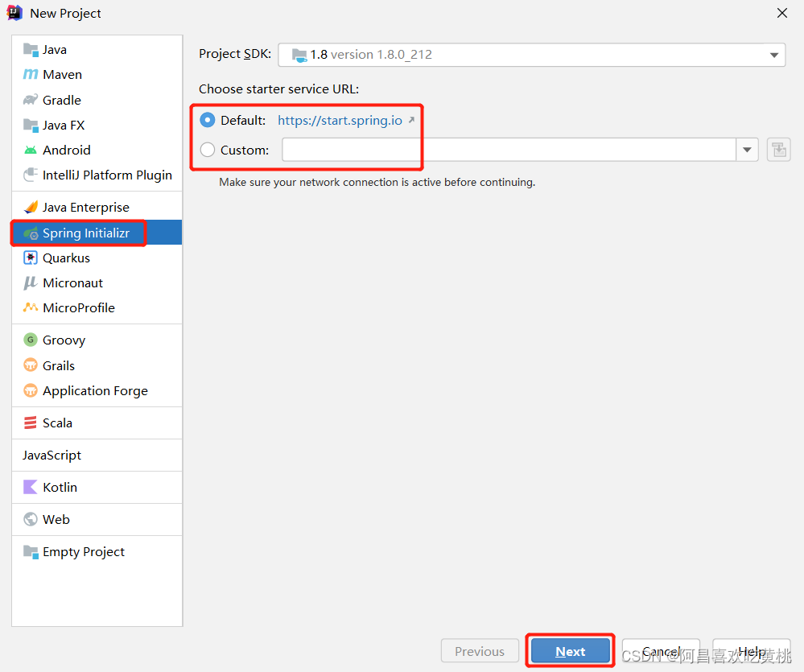
Task: Click the Spring Initializr leaf icon
Action: 31,233
